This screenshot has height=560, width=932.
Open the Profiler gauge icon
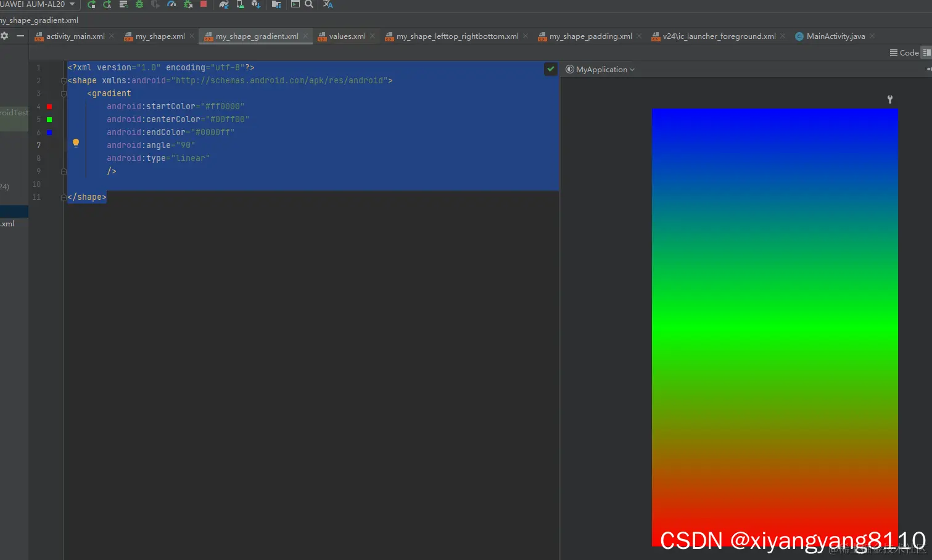[171, 4]
